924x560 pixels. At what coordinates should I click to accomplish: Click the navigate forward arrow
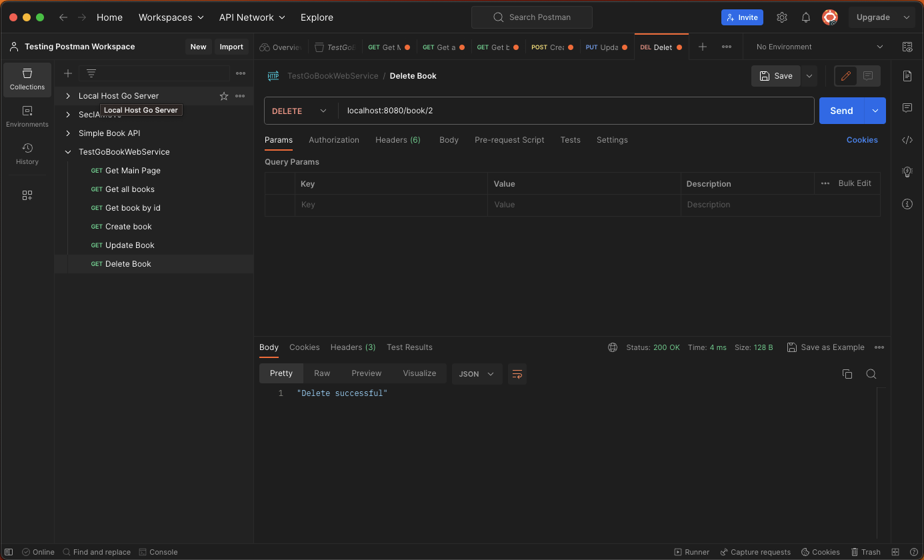click(x=82, y=17)
